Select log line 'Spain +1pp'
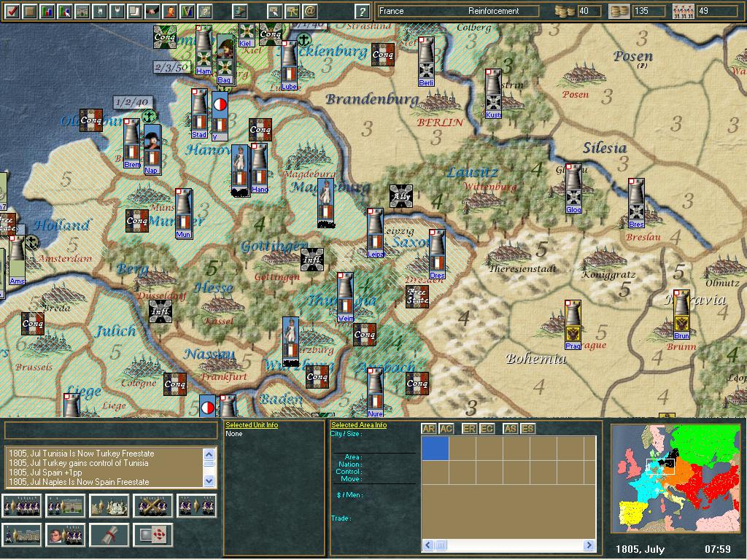Image resolution: width=747 pixels, height=560 pixels. (x=45, y=472)
